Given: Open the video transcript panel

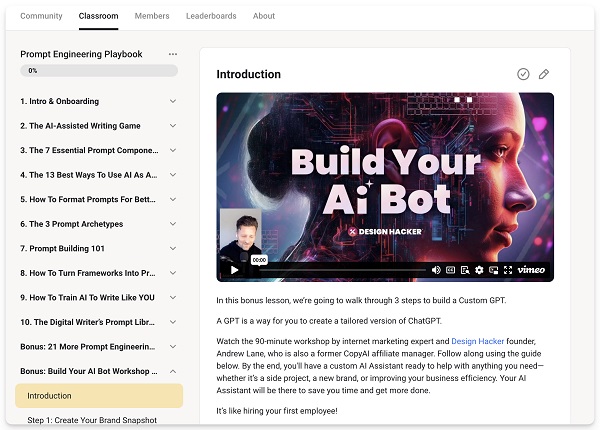Looking at the screenshot, I should coord(465,270).
